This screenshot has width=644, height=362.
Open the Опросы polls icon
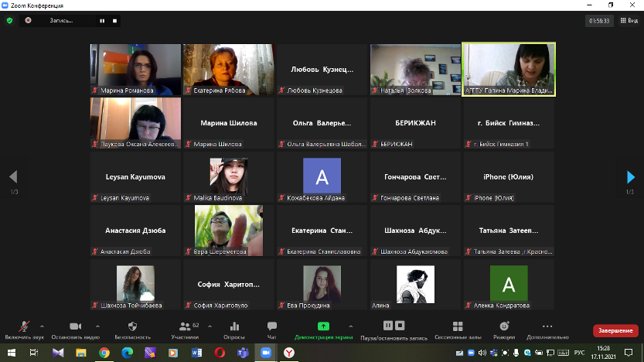pos(233,328)
